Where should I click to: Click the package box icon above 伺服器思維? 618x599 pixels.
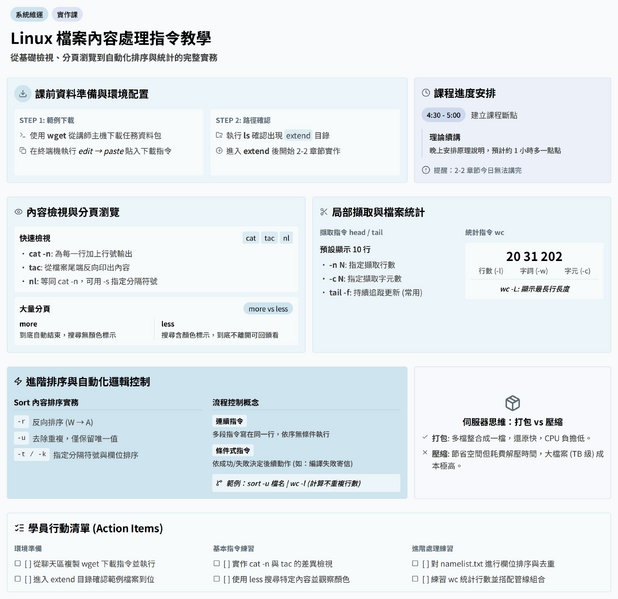512,403
